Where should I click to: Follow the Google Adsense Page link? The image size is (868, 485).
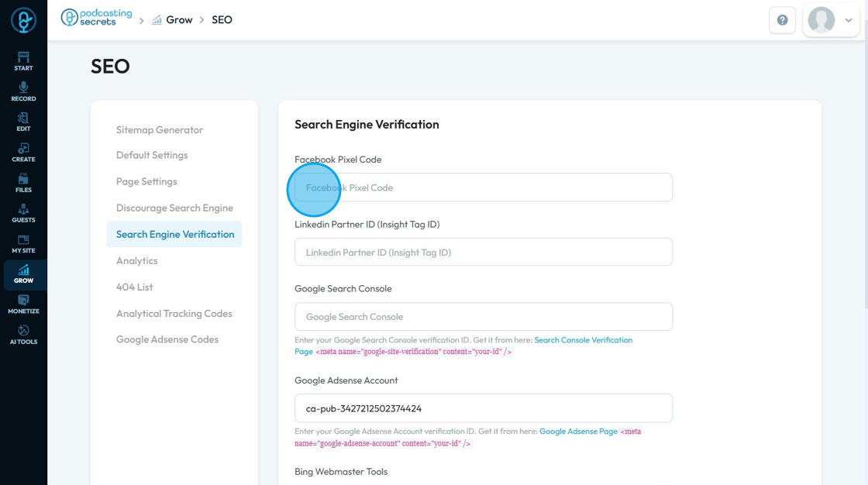(x=578, y=432)
